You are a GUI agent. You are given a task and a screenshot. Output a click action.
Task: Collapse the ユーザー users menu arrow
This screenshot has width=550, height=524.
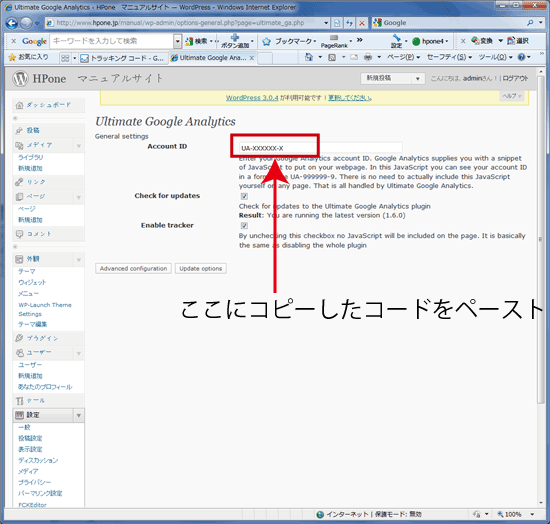pyautogui.click(x=79, y=353)
